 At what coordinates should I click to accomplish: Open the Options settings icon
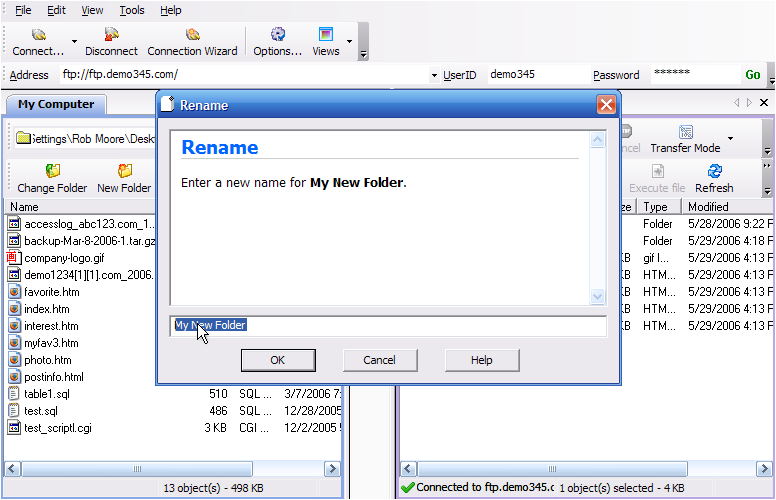(x=278, y=34)
